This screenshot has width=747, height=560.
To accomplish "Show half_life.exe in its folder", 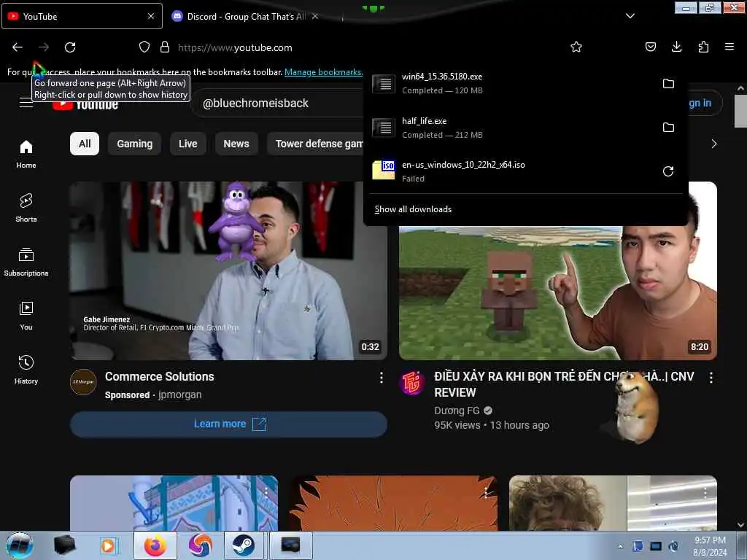I will click(x=668, y=127).
